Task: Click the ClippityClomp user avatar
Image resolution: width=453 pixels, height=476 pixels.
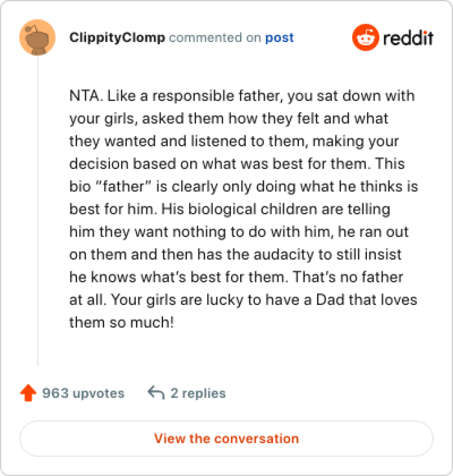Action: click(x=38, y=38)
